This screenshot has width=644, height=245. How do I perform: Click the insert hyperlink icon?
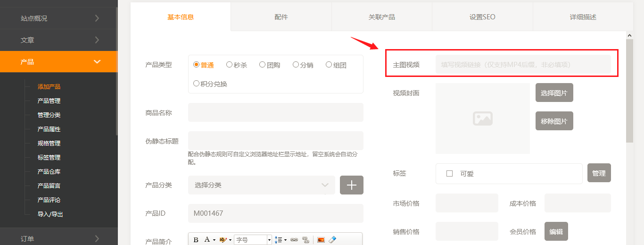(294, 240)
